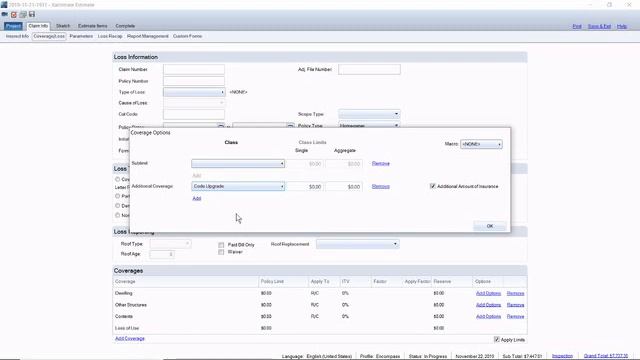Click Add Options for Dwelling coverage

click(488, 293)
